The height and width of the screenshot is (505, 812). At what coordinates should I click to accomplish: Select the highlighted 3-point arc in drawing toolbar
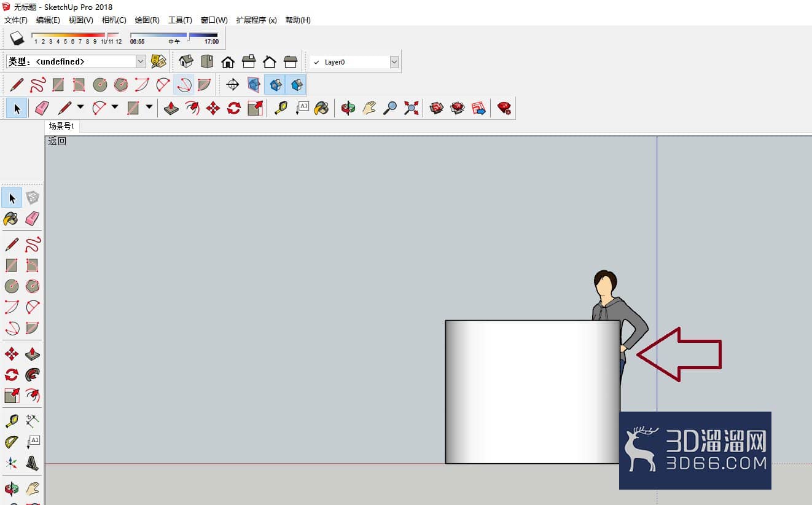pyautogui.click(x=184, y=84)
